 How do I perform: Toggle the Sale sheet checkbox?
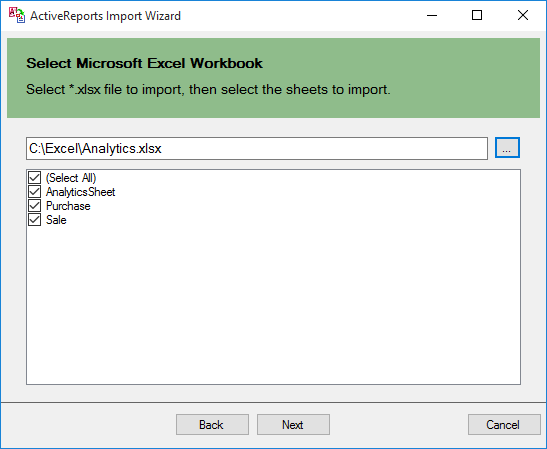pos(35,219)
